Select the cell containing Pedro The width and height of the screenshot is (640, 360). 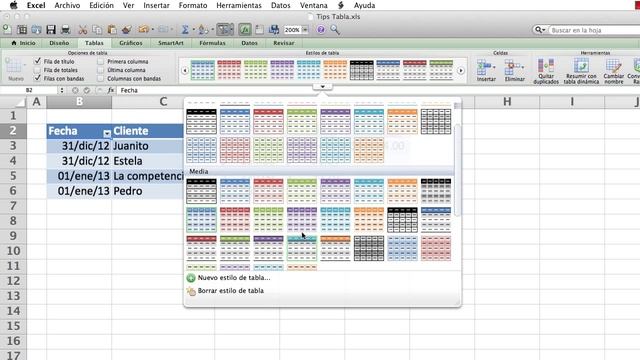coord(148,191)
